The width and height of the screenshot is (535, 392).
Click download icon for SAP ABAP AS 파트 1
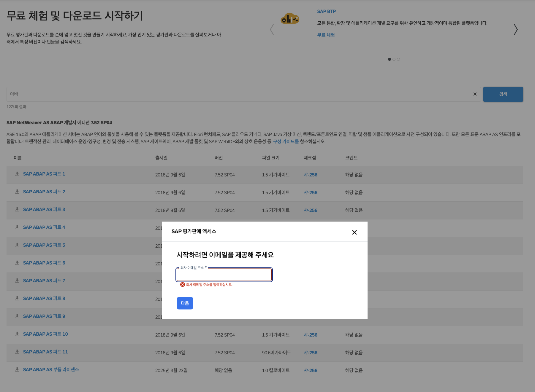[x=17, y=174]
